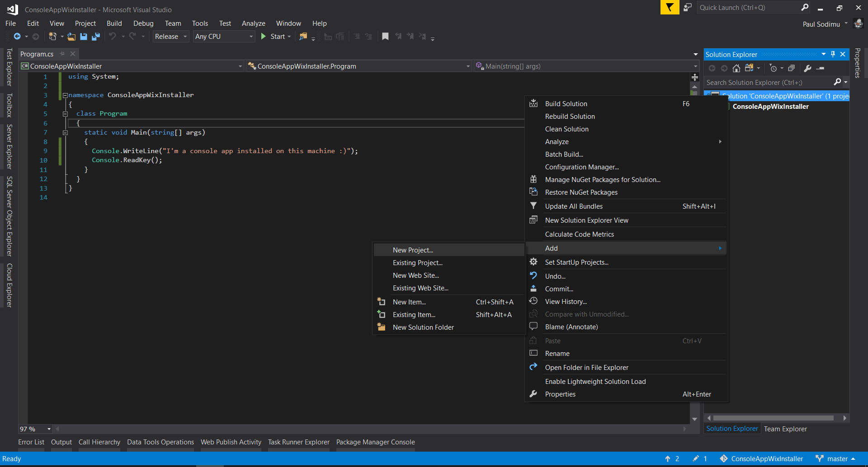The height and width of the screenshot is (467, 868).
Task: Click the Open File folder icon
Action: pyautogui.click(x=71, y=37)
